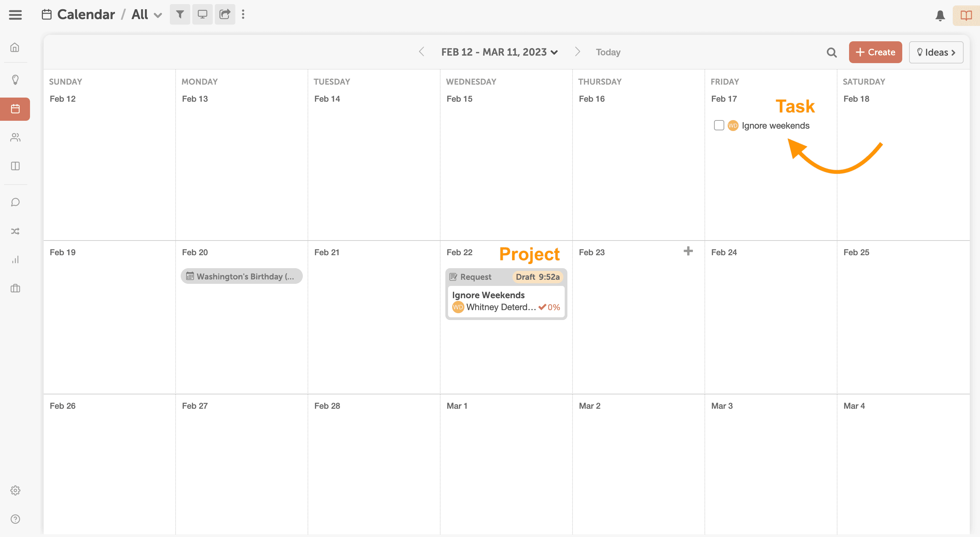The width and height of the screenshot is (980, 537).
Task: Click the filter funnel icon
Action: pos(180,14)
